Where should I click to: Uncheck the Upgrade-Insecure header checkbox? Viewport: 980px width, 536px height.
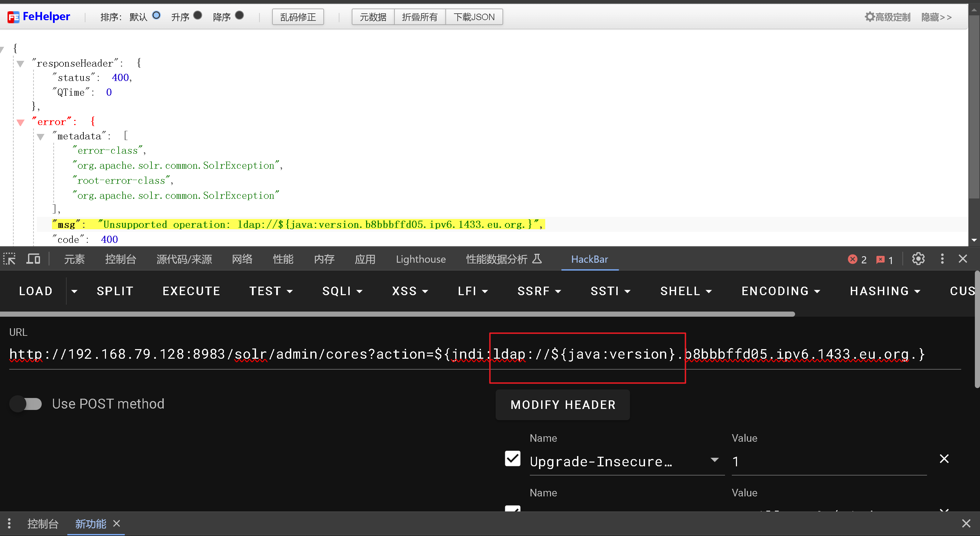click(x=512, y=458)
